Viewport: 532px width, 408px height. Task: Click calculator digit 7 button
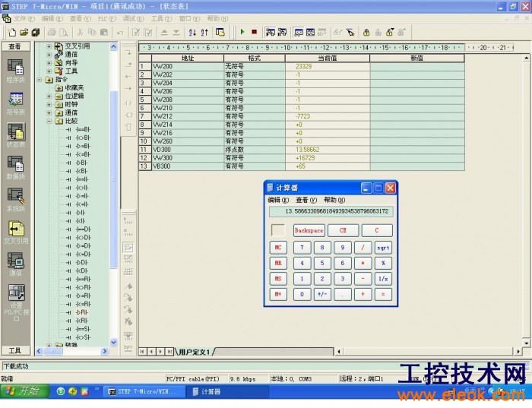[x=302, y=248]
